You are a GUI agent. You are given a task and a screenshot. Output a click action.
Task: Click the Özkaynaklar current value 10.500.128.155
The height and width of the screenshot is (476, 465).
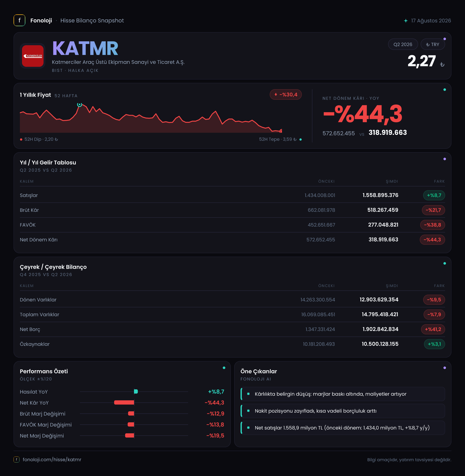tap(380, 344)
